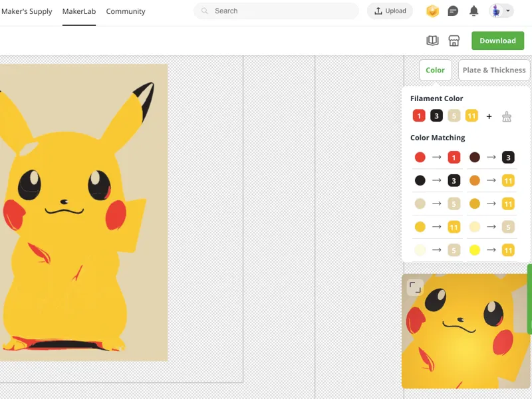This screenshot has width=532, height=399.
Task: Click the red source color circle
Action: pos(420,157)
